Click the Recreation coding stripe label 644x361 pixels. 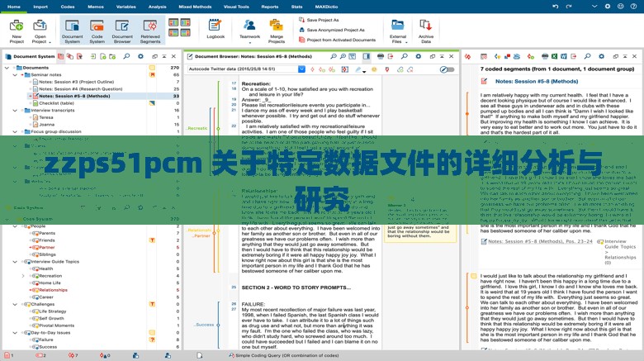pos(197,128)
